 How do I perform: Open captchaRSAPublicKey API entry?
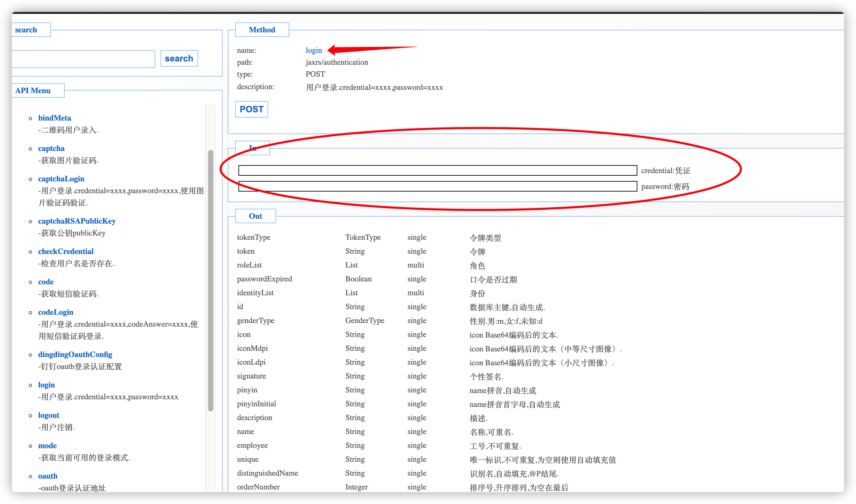77,221
